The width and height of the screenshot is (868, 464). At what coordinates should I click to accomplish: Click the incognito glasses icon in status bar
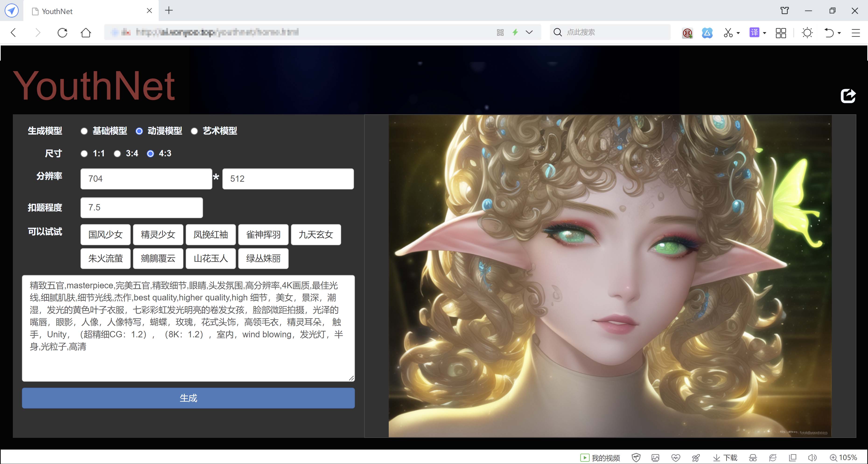pyautogui.click(x=753, y=458)
